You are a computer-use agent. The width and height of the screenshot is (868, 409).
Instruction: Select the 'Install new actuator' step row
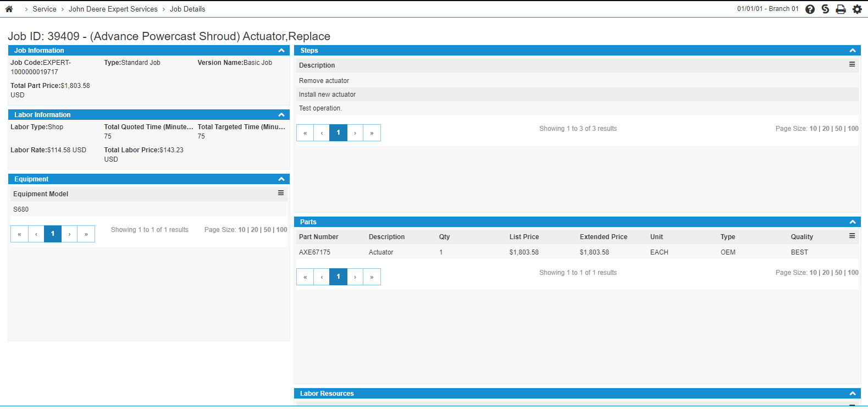tap(577, 95)
